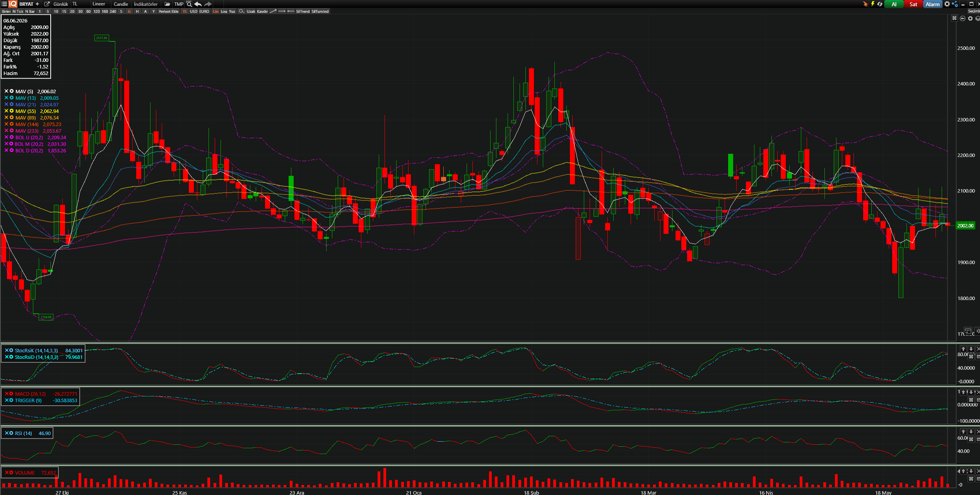Open saved template folder icon

(167, 4)
